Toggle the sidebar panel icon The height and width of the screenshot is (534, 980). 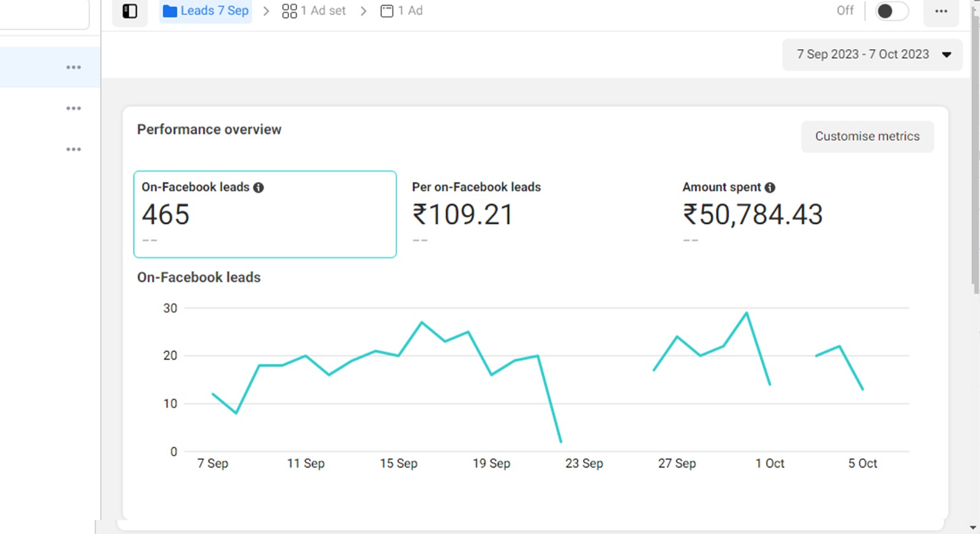click(130, 11)
